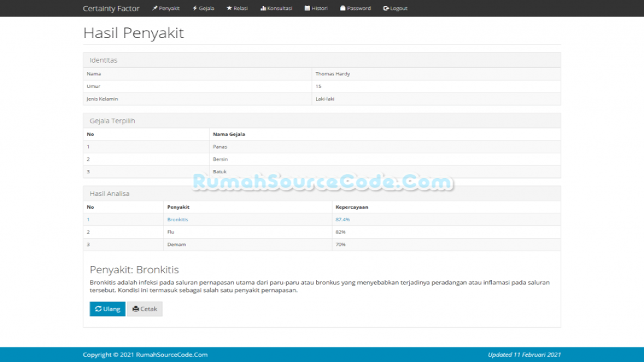Click the Penyakit column header in Hasil Analisa
This screenshot has width=644, height=362.
coord(178,207)
